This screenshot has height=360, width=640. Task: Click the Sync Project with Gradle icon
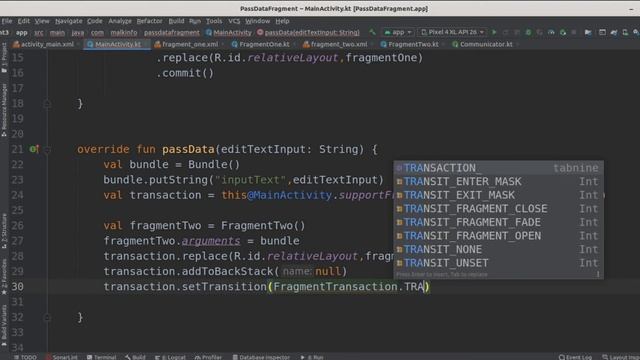[x=614, y=32]
